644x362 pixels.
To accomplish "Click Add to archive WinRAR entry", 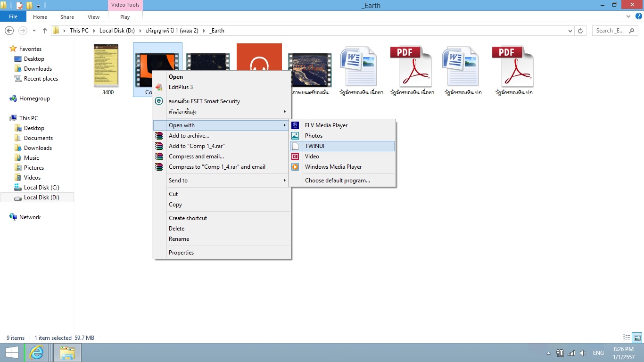I will coord(221,136).
